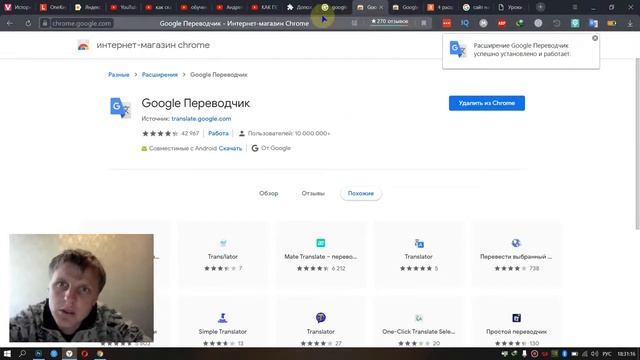
Task: Click the IQ extension icon in toolbar
Action: [x=465, y=23]
